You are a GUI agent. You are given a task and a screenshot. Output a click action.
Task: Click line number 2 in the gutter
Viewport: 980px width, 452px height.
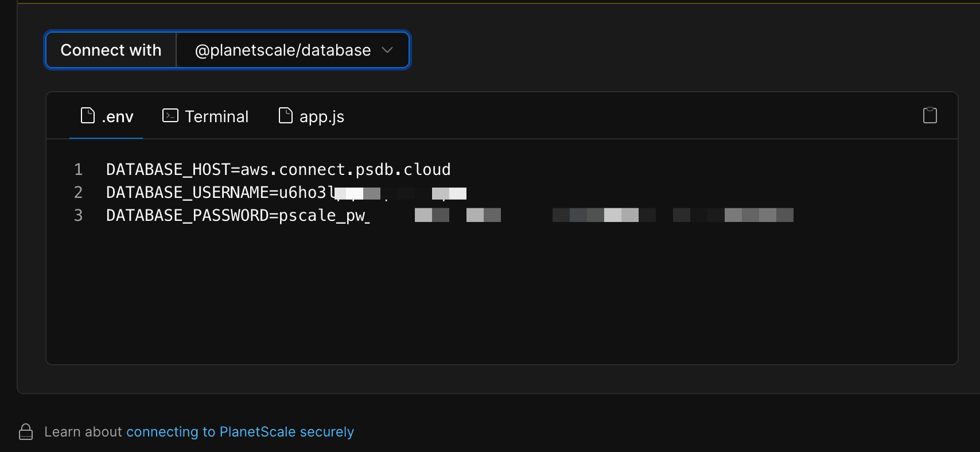(79, 193)
